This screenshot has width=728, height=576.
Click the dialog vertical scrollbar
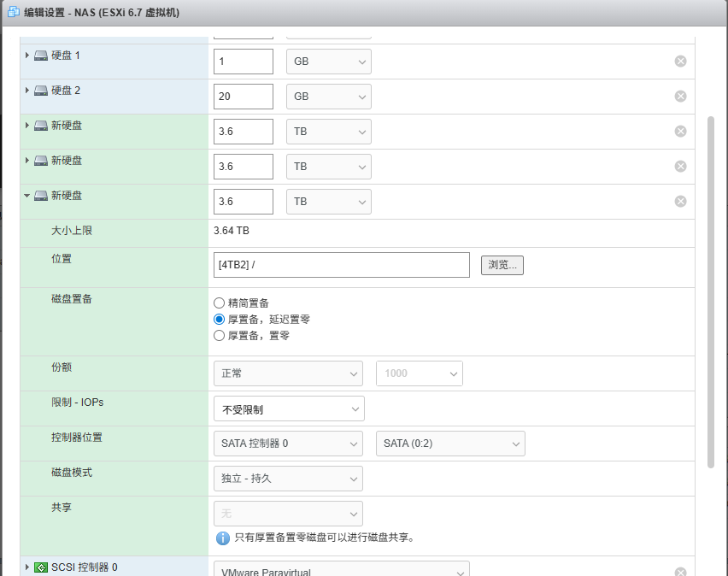coord(711,292)
